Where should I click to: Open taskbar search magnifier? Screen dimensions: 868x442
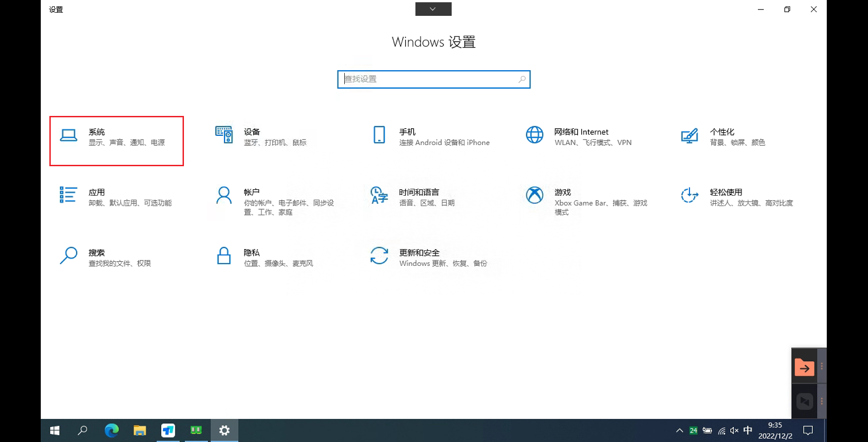pyautogui.click(x=82, y=430)
